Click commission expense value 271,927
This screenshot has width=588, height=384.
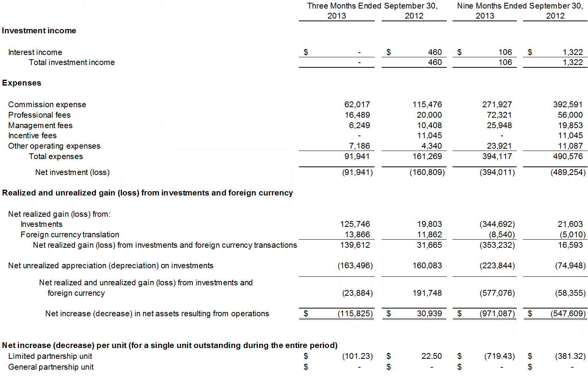497,105
